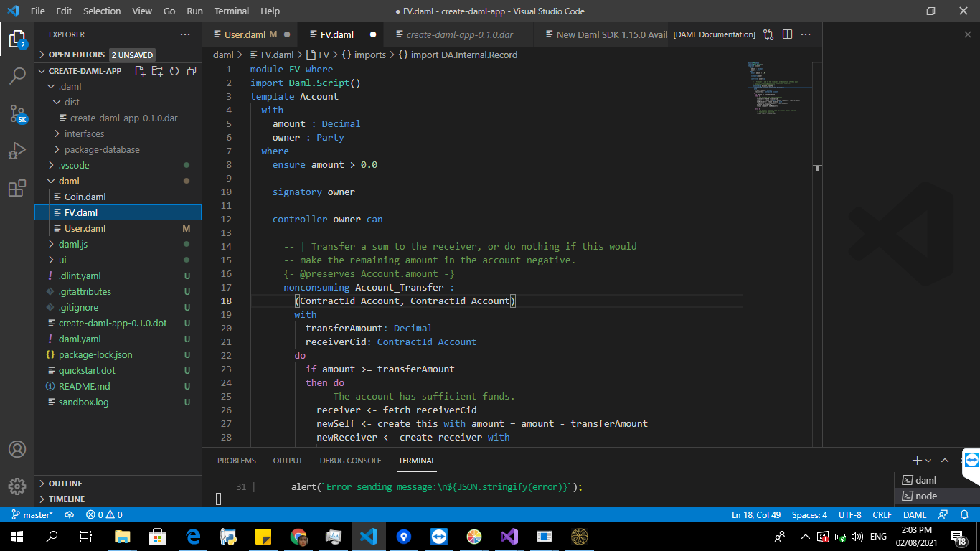The width and height of the screenshot is (980, 551).
Task: Open the Extensions view
Action: pos(17,189)
